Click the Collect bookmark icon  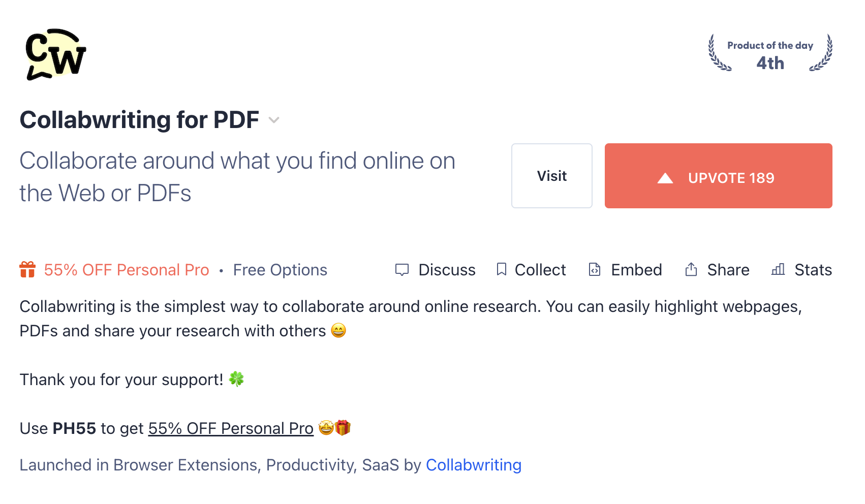point(501,269)
